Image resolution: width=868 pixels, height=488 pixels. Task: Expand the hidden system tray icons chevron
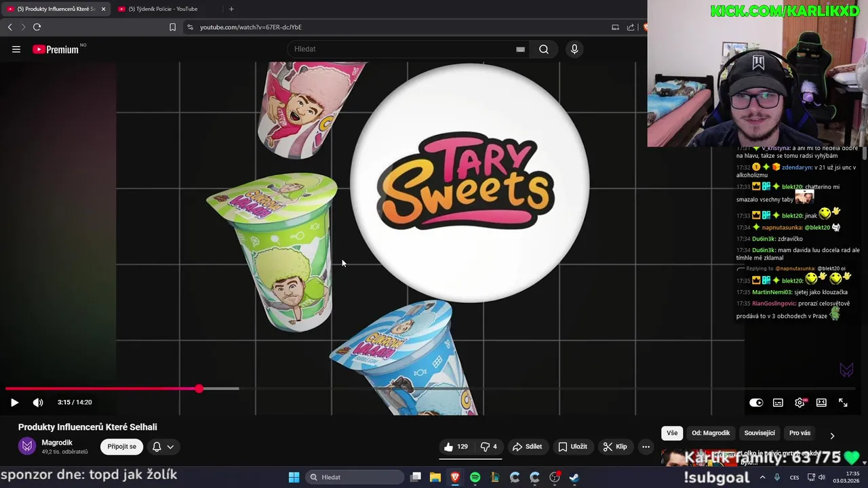click(x=762, y=477)
